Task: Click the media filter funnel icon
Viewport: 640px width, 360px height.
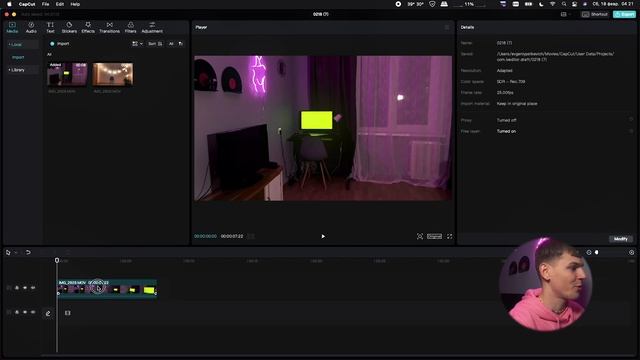Action: pyautogui.click(x=181, y=44)
